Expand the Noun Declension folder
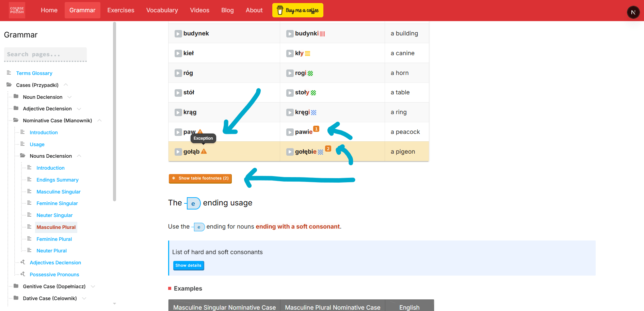The width and height of the screenshot is (644, 311). [x=69, y=97]
